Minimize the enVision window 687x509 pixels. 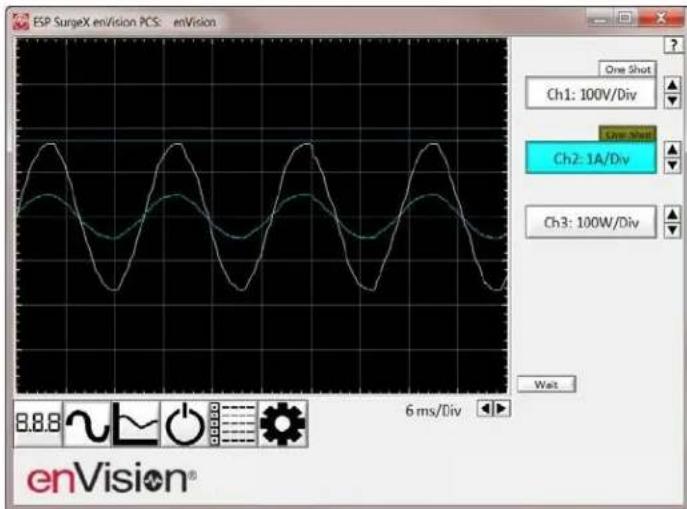[x=600, y=19]
